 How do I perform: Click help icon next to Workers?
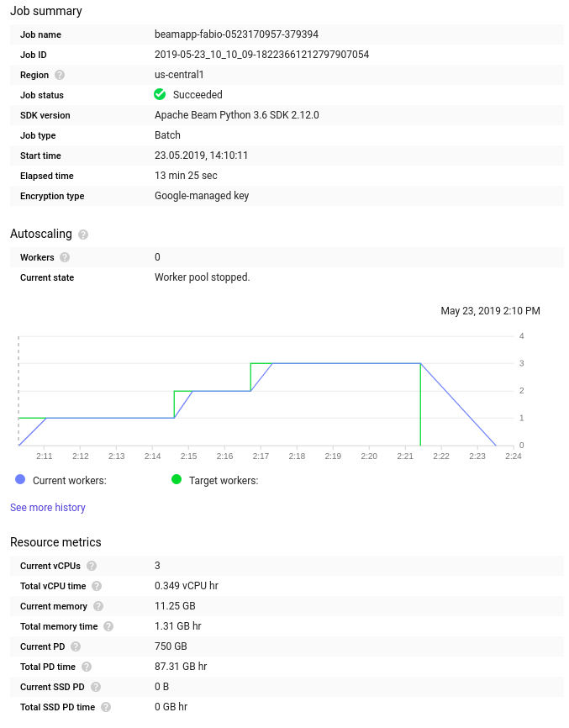(65, 257)
